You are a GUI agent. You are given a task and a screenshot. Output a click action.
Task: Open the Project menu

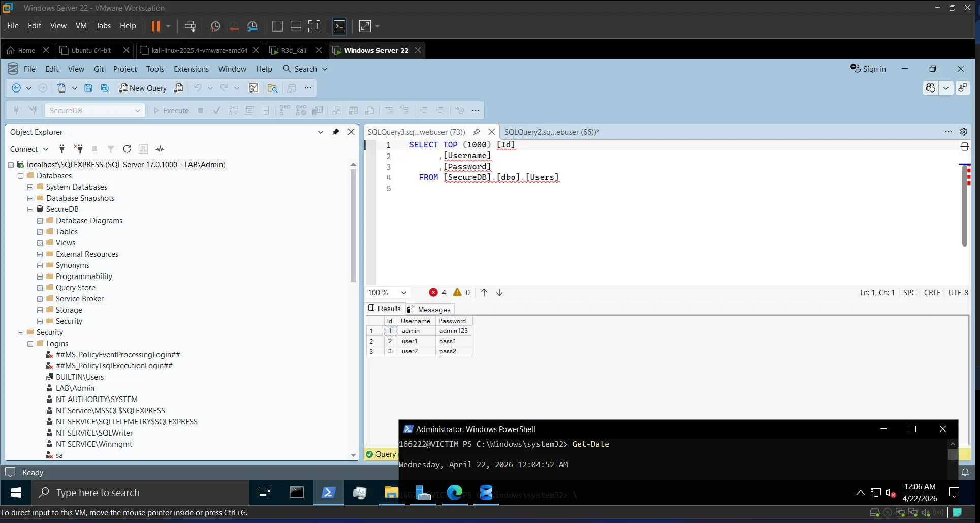tap(125, 69)
